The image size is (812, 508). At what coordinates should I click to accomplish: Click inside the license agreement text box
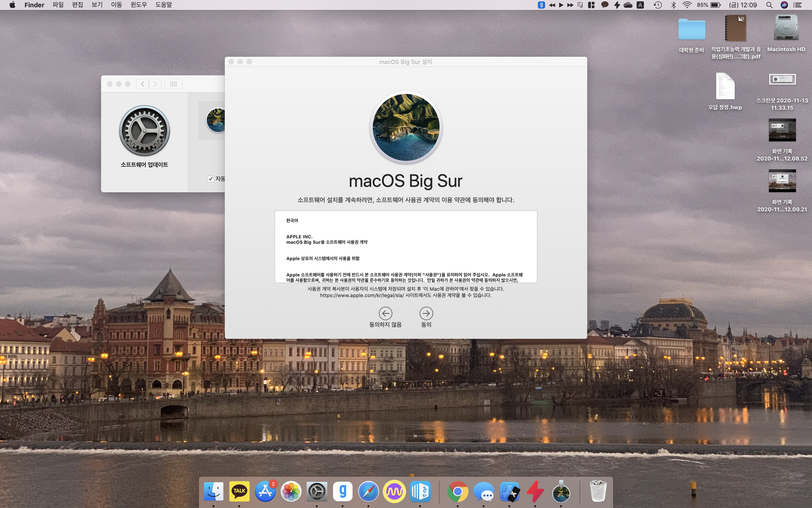click(x=406, y=247)
